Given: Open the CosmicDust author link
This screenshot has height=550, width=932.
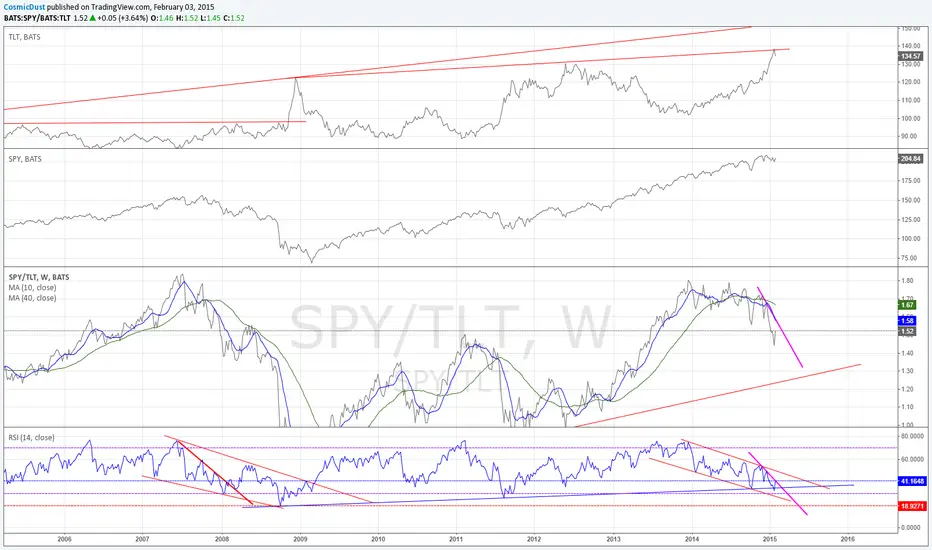Looking at the screenshot, I should [24, 7].
